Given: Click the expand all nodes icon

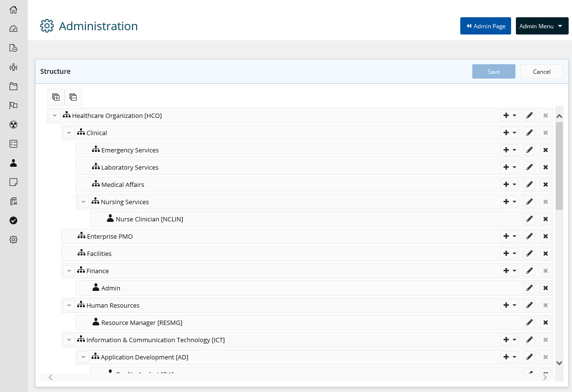Looking at the screenshot, I should 56,97.
